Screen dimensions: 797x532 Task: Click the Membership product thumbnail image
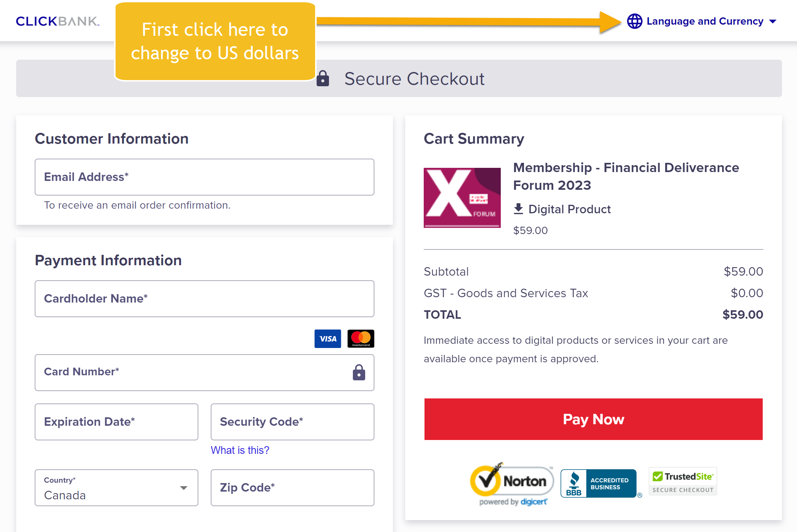pyautogui.click(x=462, y=198)
